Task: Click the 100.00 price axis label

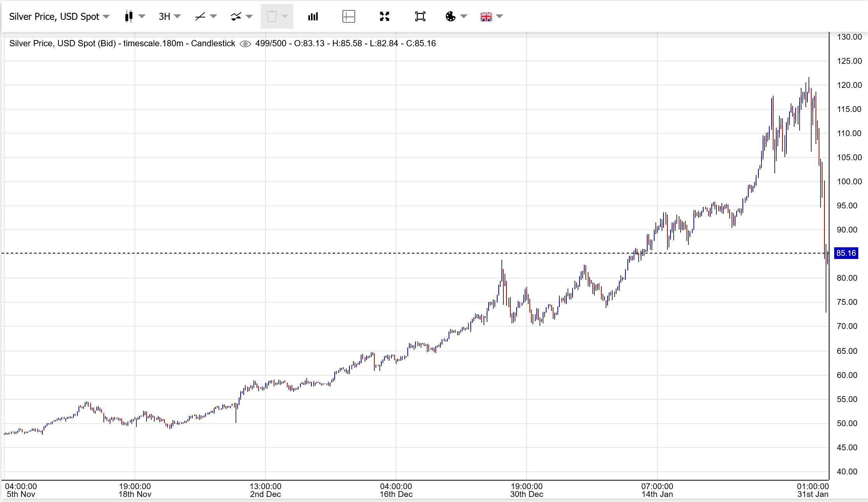Action: coord(849,182)
